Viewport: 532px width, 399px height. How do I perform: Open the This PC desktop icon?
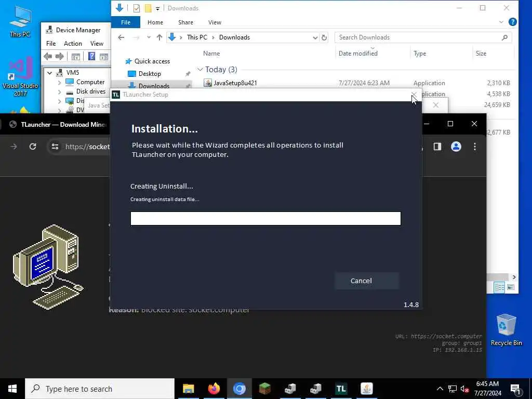click(x=20, y=22)
